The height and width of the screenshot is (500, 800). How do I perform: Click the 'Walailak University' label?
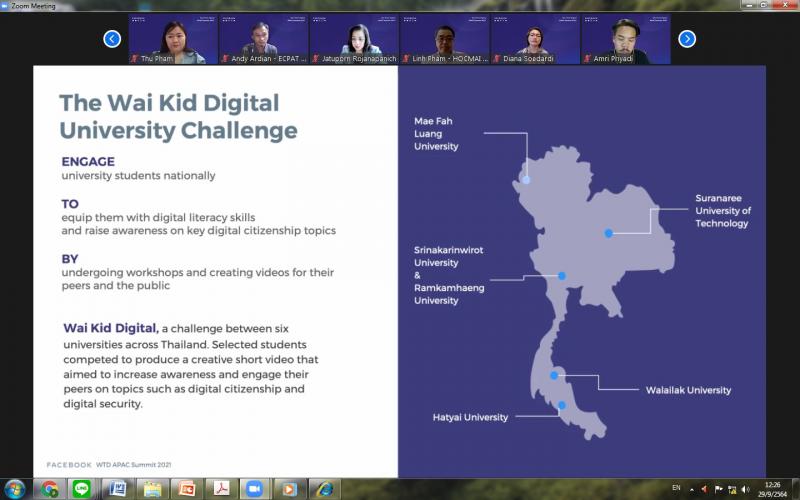pos(688,390)
